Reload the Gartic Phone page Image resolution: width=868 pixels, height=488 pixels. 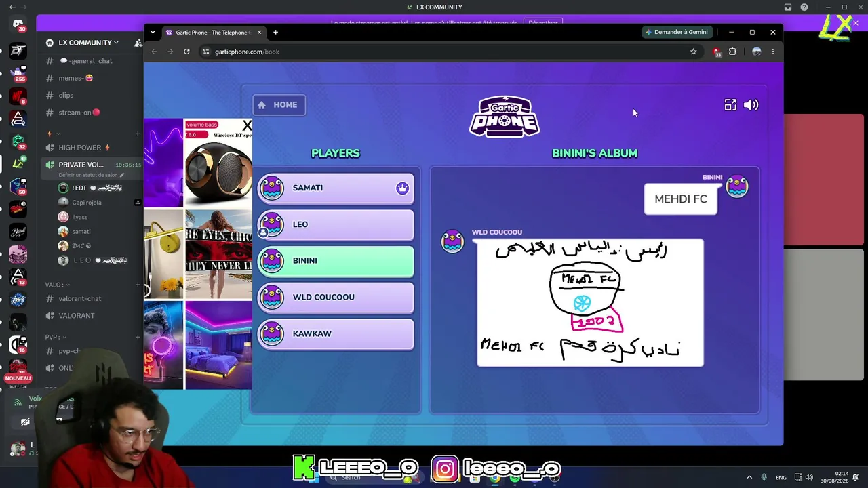click(x=186, y=52)
